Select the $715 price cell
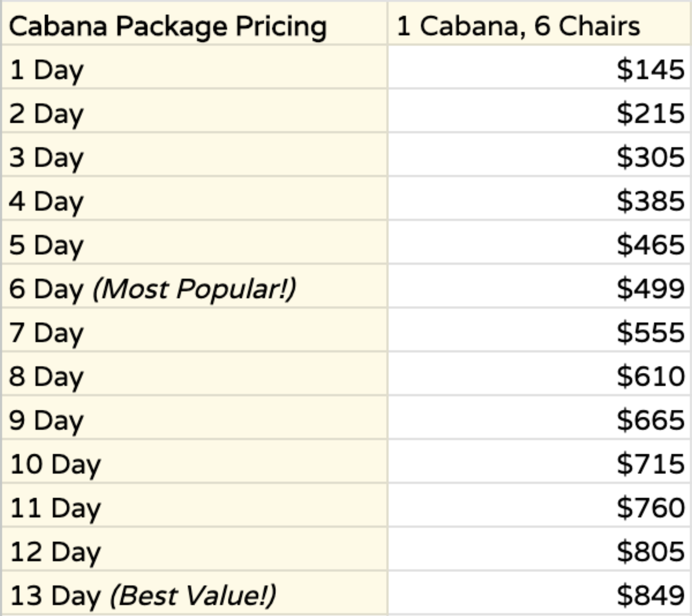Image resolution: width=692 pixels, height=616 pixels. [650, 464]
